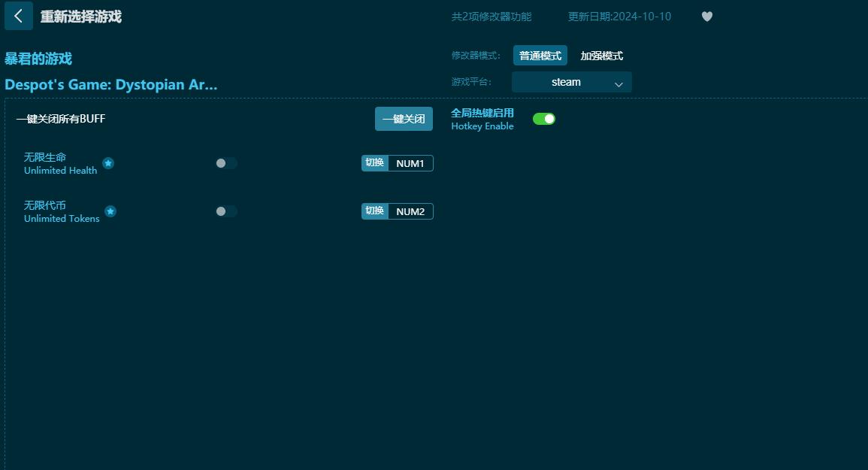Click the 无限生命 Unlimited Health label
Screen dimensions: 868x470
click(x=60, y=163)
